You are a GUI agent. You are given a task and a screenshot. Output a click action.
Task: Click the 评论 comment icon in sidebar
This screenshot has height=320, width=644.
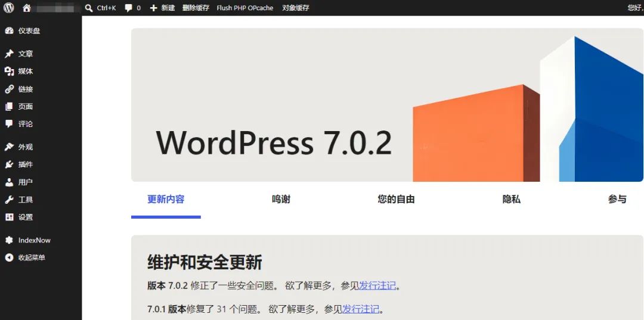tap(9, 124)
